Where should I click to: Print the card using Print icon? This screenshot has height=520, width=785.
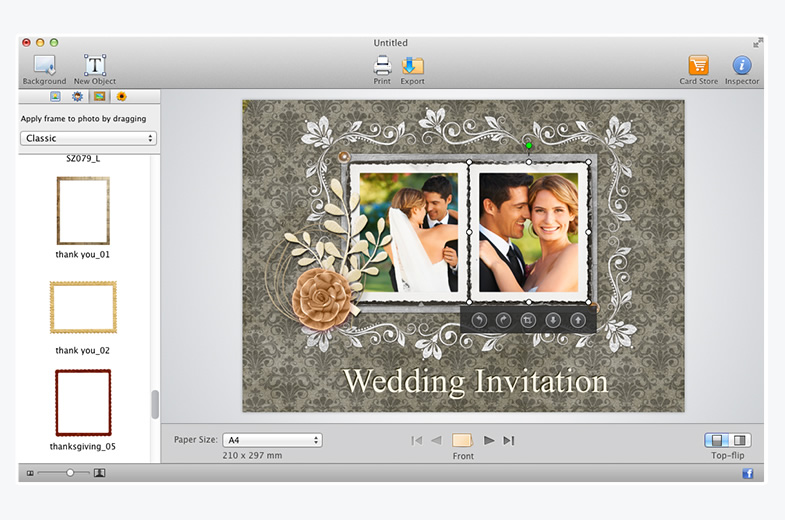click(382, 66)
